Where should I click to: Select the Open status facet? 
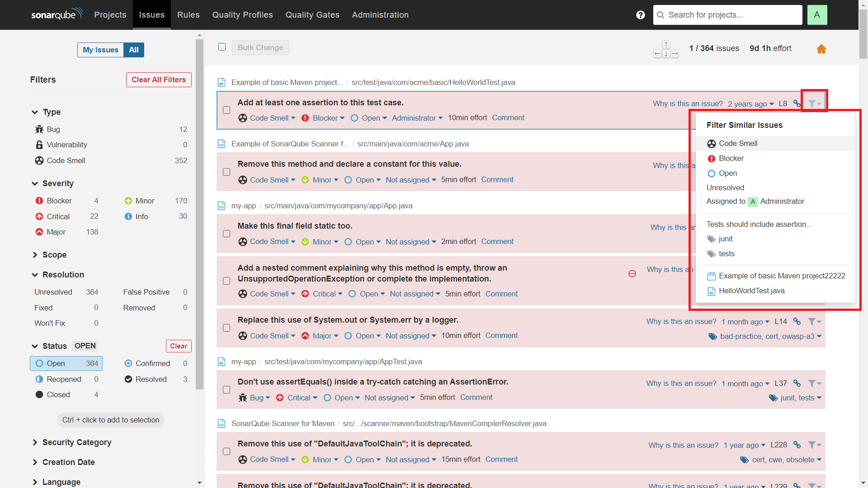coord(66,363)
